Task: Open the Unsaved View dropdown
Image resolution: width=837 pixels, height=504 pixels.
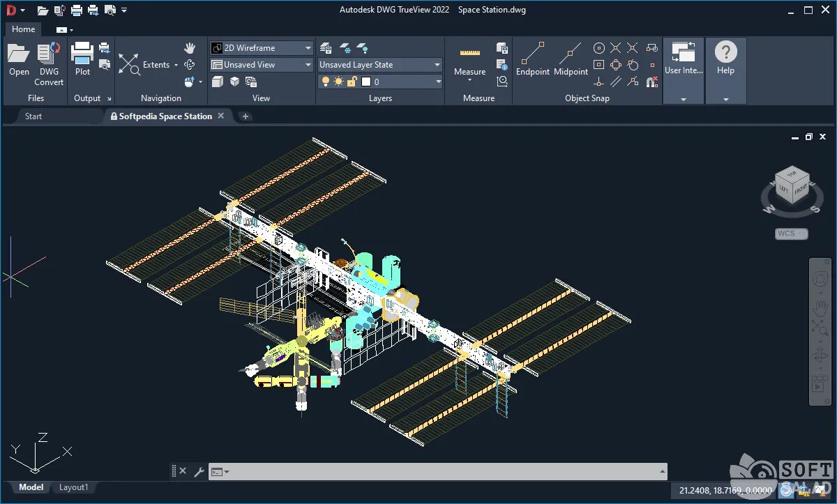Action: [x=261, y=65]
